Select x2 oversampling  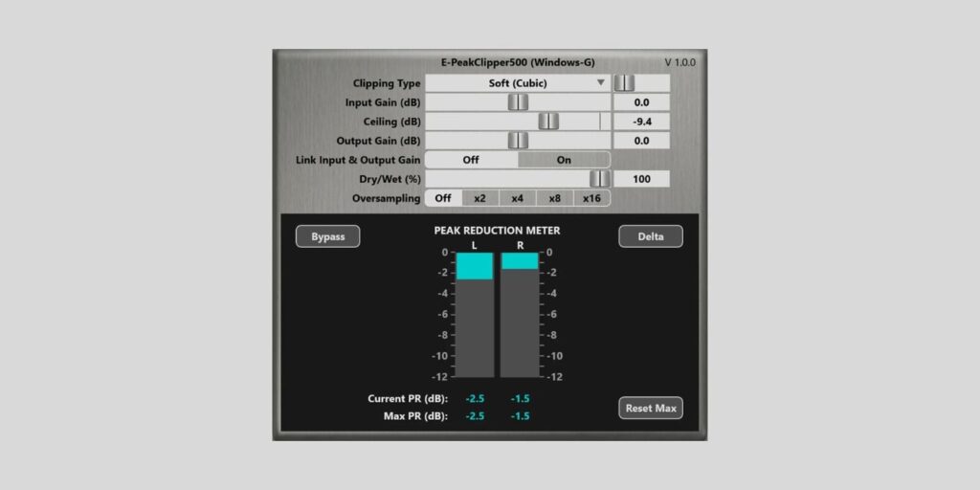point(480,198)
